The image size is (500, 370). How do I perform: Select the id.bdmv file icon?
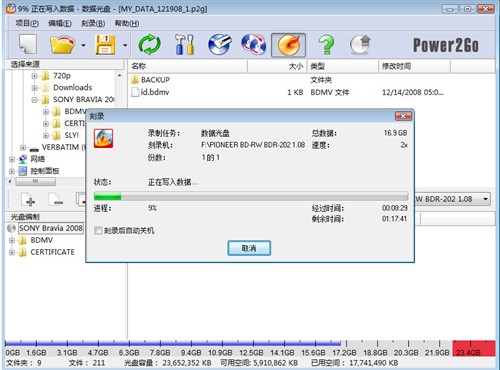[x=135, y=92]
